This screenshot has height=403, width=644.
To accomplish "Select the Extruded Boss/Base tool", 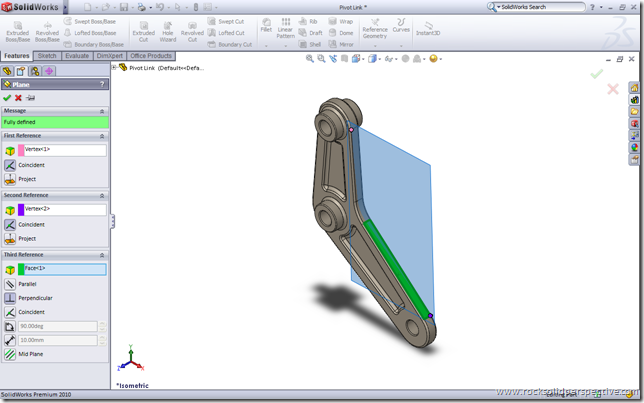I will [18, 32].
